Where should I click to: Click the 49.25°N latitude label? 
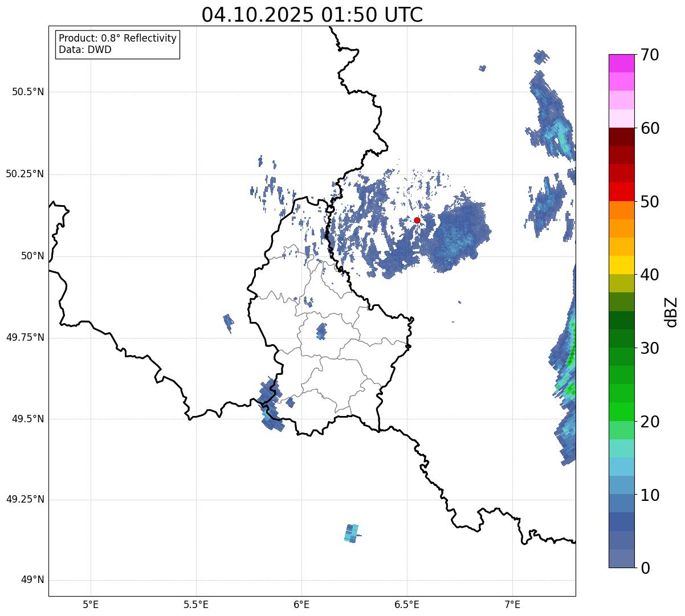pyautogui.click(x=25, y=500)
